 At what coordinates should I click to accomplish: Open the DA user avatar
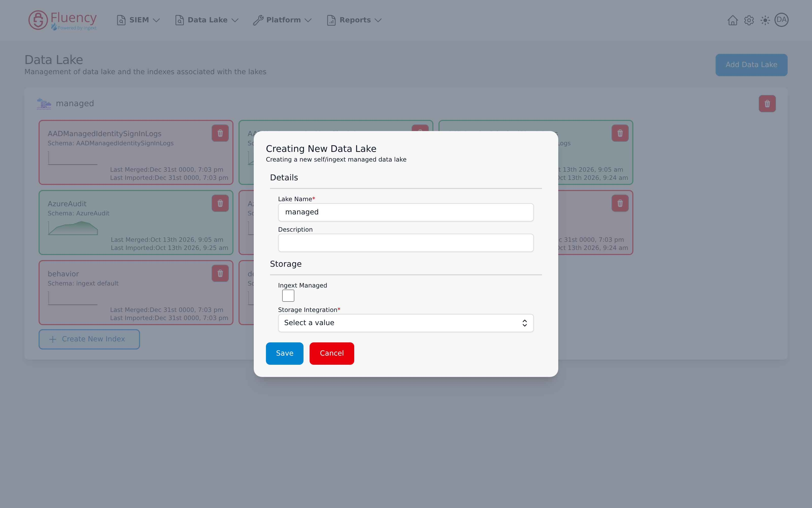tap(782, 20)
